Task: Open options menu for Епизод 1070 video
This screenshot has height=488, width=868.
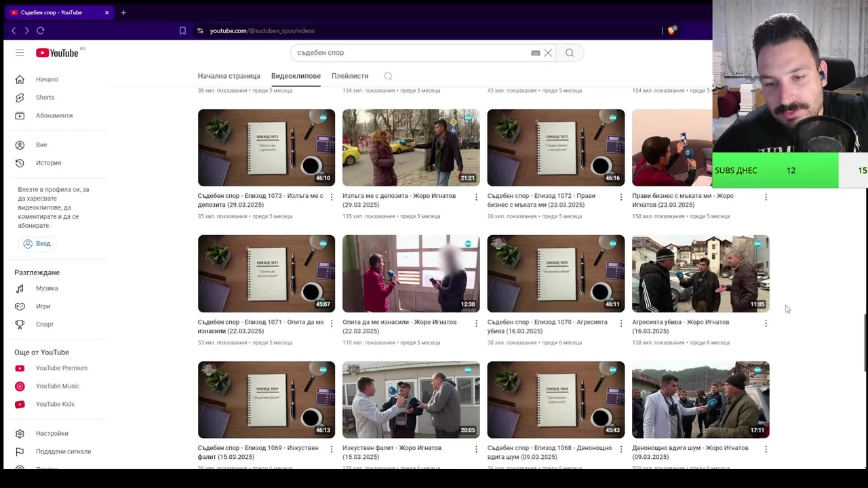Action: [621, 323]
